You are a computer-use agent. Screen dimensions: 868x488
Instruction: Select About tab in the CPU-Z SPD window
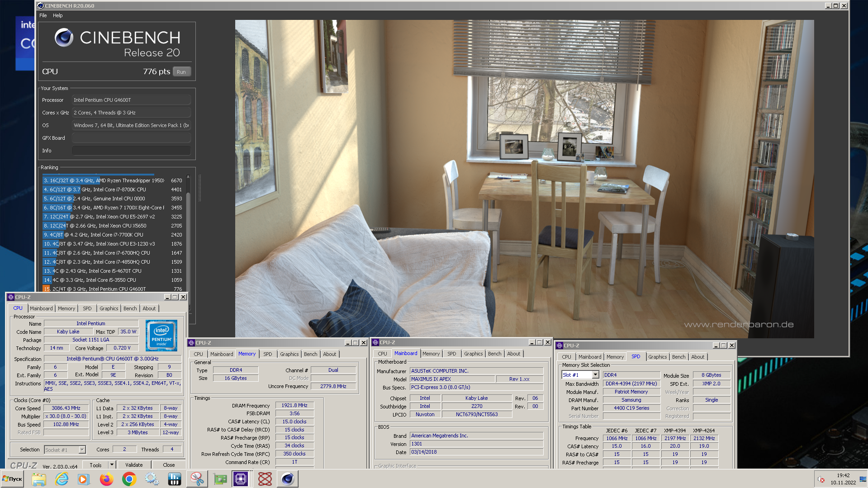[x=698, y=357]
